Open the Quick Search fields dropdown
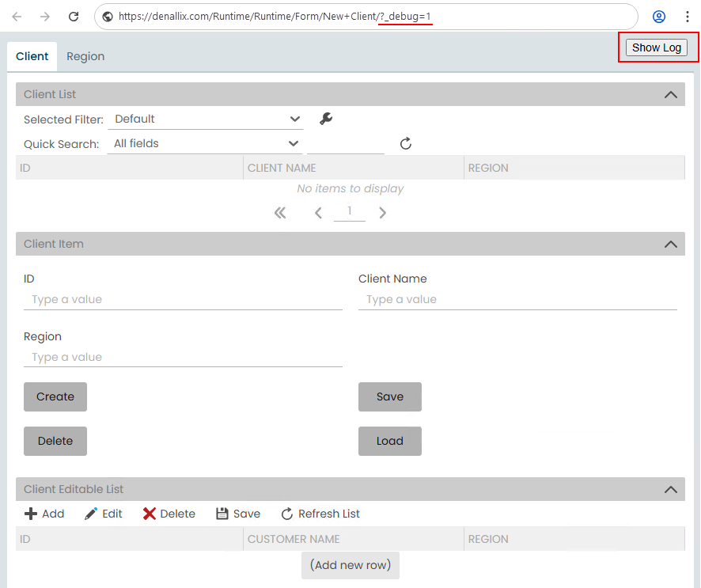 [x=205, y=143]
